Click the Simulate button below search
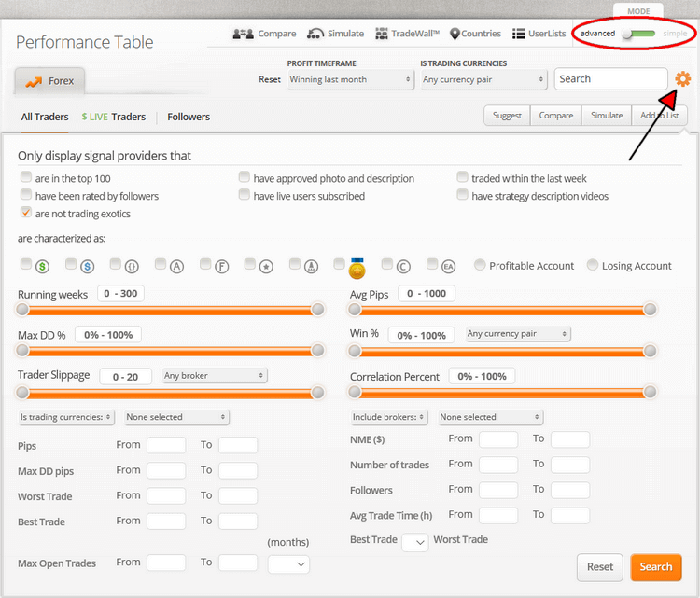This screenshot has height=598, width=700. tap(607, 116)
